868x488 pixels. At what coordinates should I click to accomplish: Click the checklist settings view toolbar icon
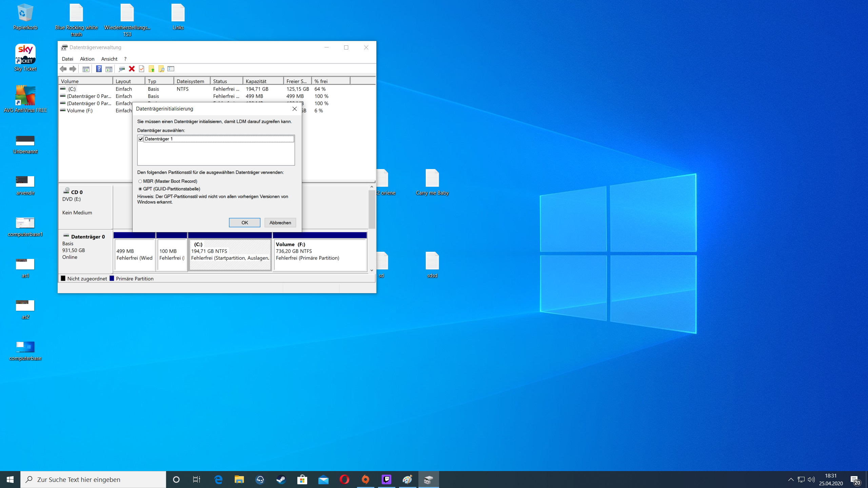click(x=171, y=69)
